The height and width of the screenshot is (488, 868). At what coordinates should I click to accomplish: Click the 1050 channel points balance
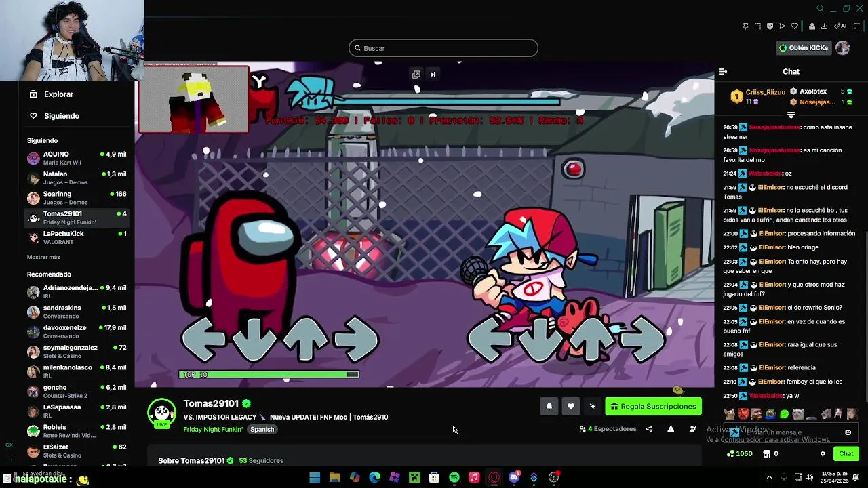pyautogui.click(x=739, y=453)
